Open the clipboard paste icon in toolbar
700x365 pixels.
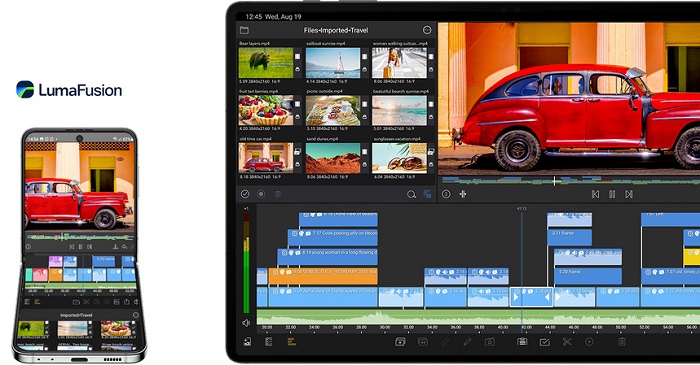[x=522, y=342]
